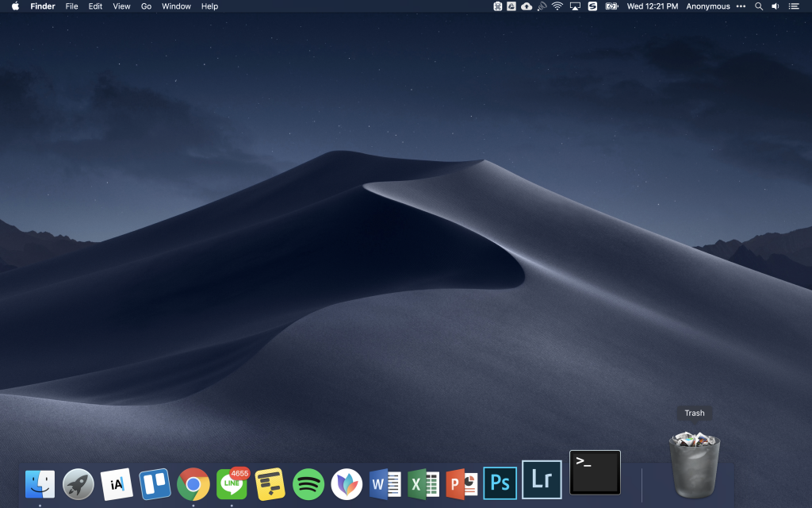Launch Adobe Photoshop from the Dock
Viewport: 812px width, 508px height.
[500, 483]
